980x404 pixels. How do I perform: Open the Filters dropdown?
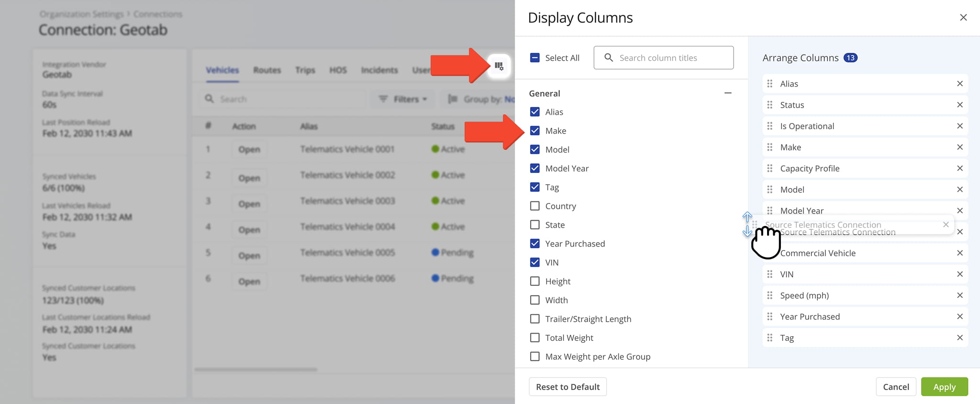click(x=402, y=99)
